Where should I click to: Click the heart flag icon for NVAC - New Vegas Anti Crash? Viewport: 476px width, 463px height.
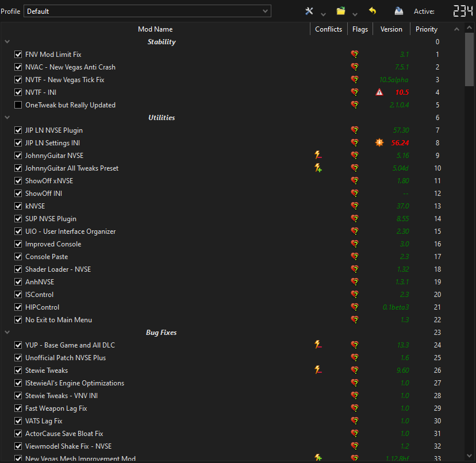(x=355, y=67)
